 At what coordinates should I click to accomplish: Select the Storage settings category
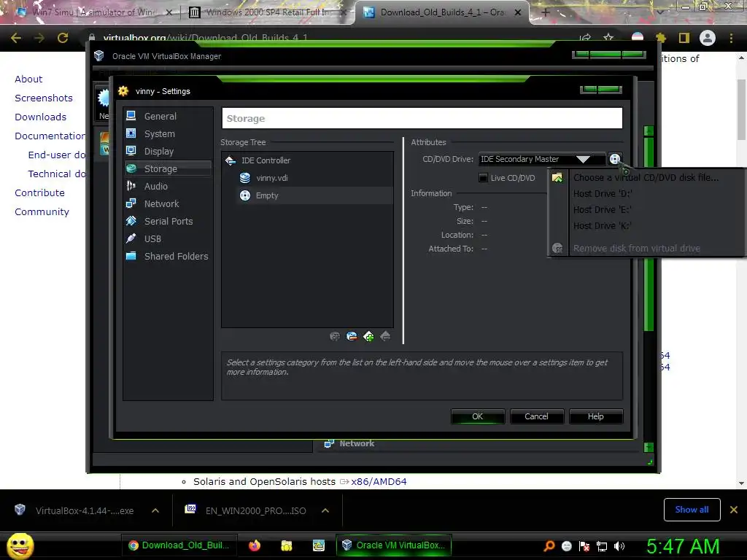168,168
